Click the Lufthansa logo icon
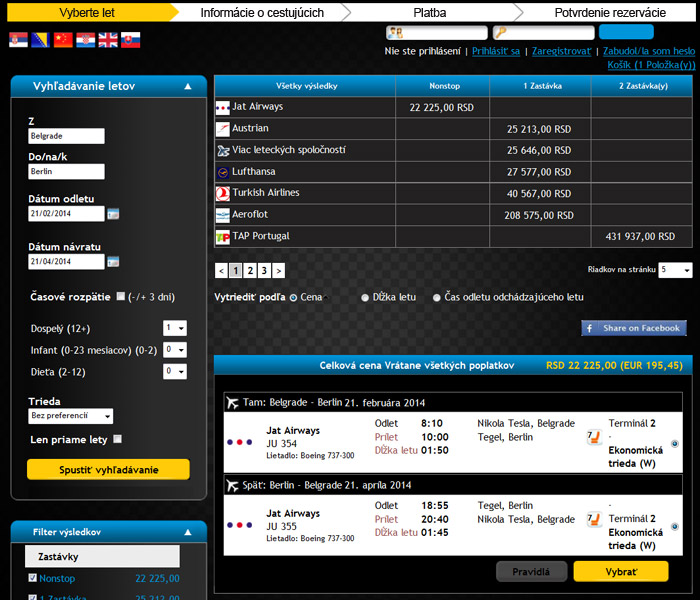 pyautogui.click(x=223, y=172)
